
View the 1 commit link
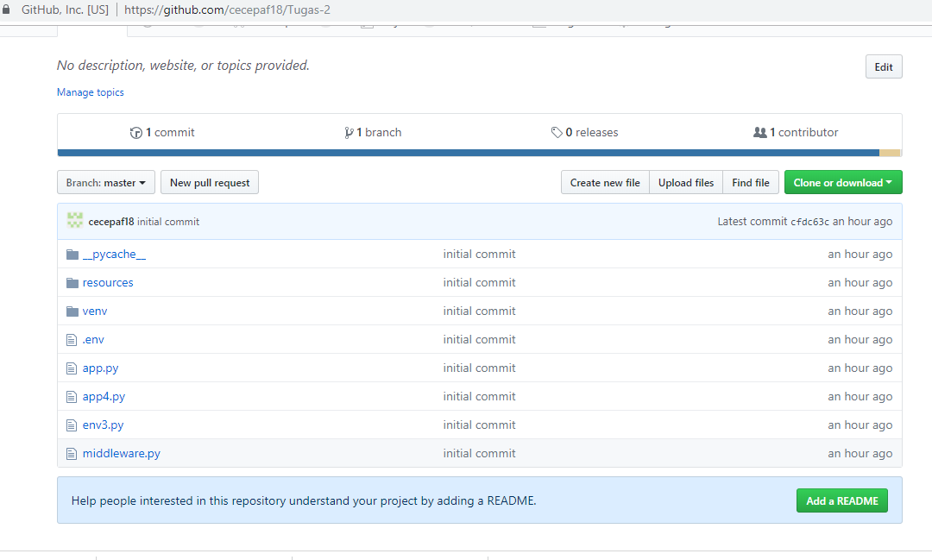pyautogui.click(x=162, y=133)
